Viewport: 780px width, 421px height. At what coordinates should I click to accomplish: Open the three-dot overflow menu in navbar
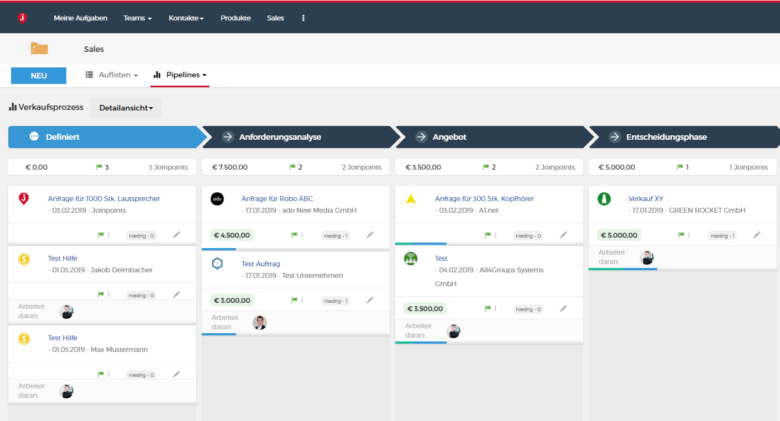pos(304,18)
